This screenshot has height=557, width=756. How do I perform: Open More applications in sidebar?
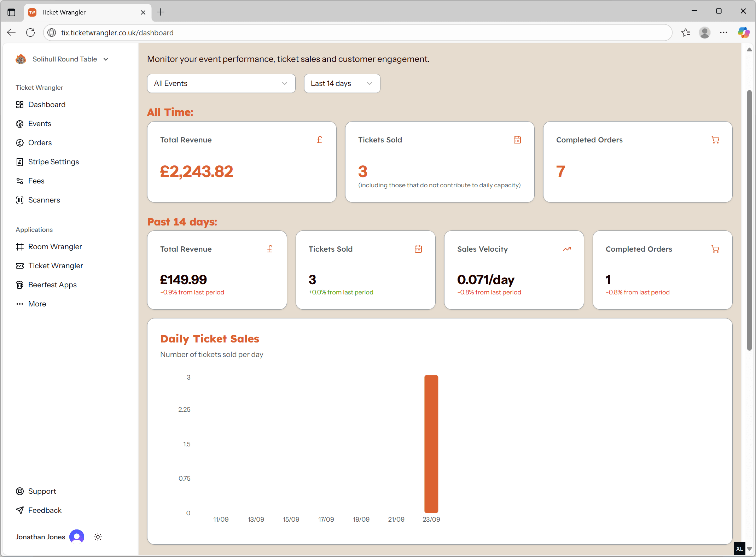tap(37, 304)
